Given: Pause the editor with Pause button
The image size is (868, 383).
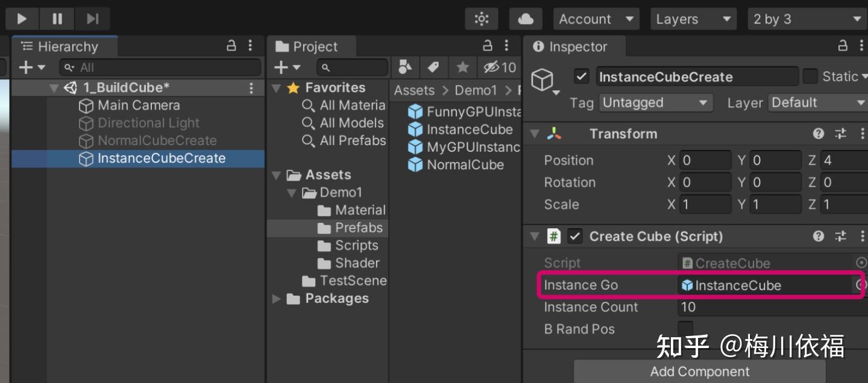Looking at the screenshot, I should click(x=57, y=19).
